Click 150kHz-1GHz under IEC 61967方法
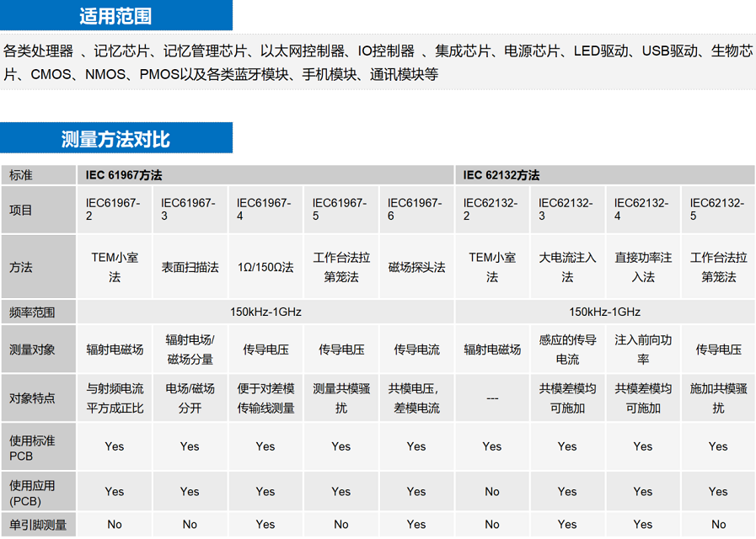 [265, 312]
